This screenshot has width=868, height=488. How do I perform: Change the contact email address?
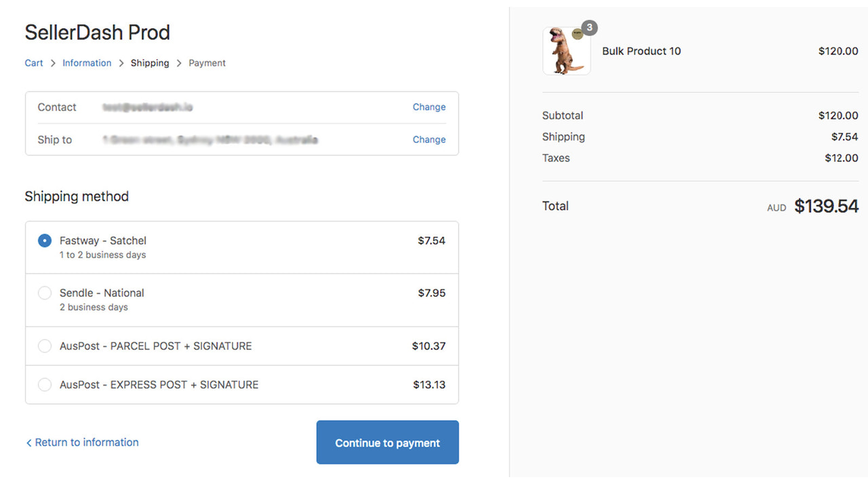pyautogui.click(x=429, y=106)
